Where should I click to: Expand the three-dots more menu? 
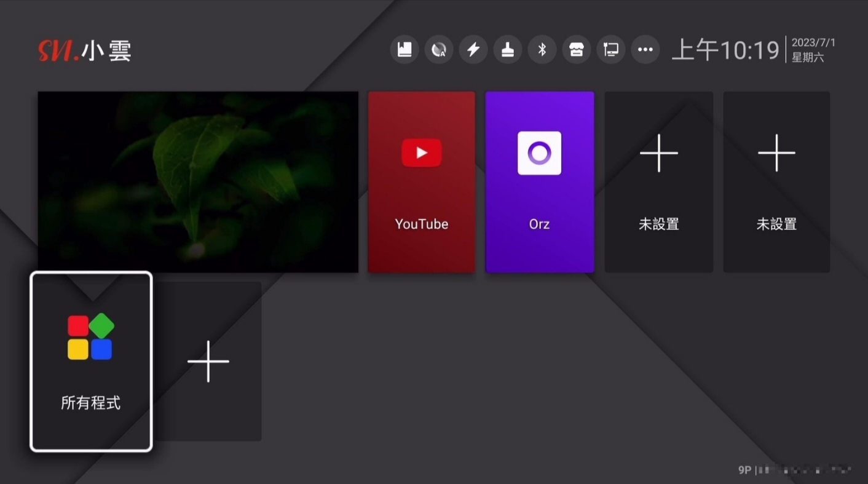point(645,50)
